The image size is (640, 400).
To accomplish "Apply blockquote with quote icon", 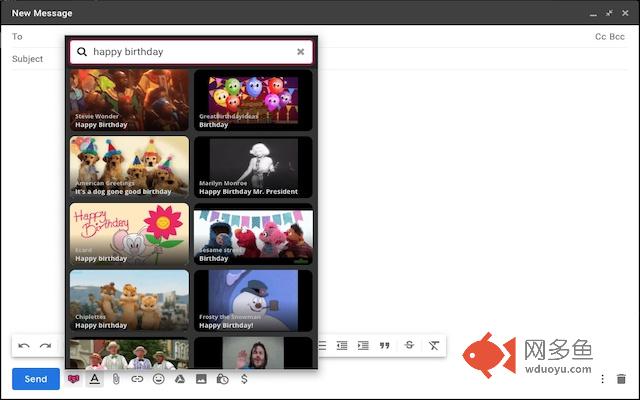I will (x=384, y=346).
